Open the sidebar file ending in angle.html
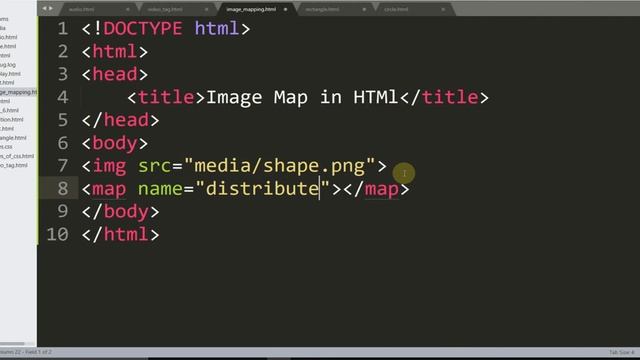This screenshot has width=640, height=360. [13, 138]
